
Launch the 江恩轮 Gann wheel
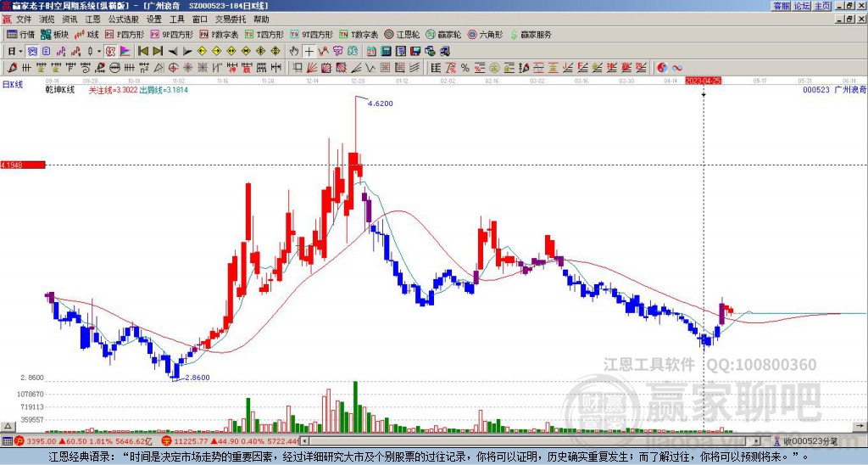[403, 34]
